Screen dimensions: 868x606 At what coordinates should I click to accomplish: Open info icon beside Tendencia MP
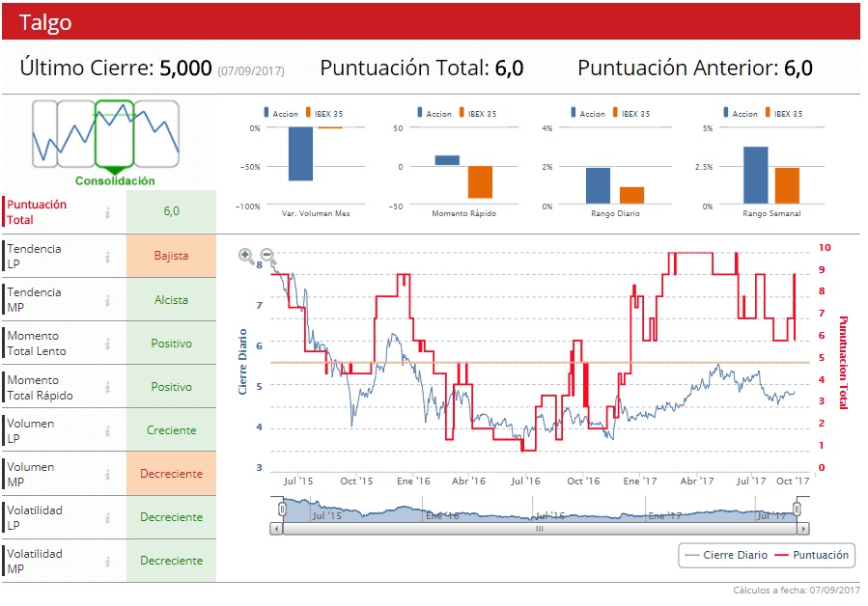(108, 300)
